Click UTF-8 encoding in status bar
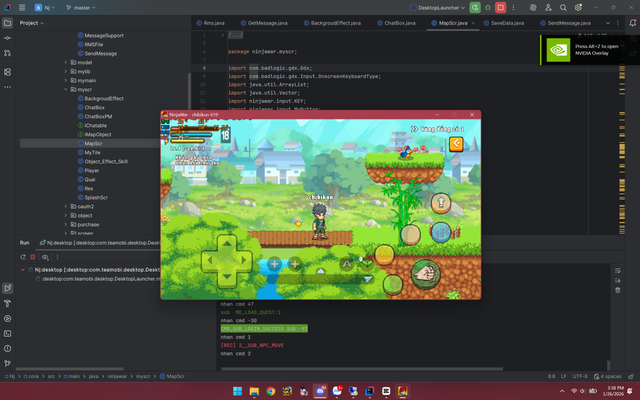This screenshot has width=640, height=400. [580, 376]
